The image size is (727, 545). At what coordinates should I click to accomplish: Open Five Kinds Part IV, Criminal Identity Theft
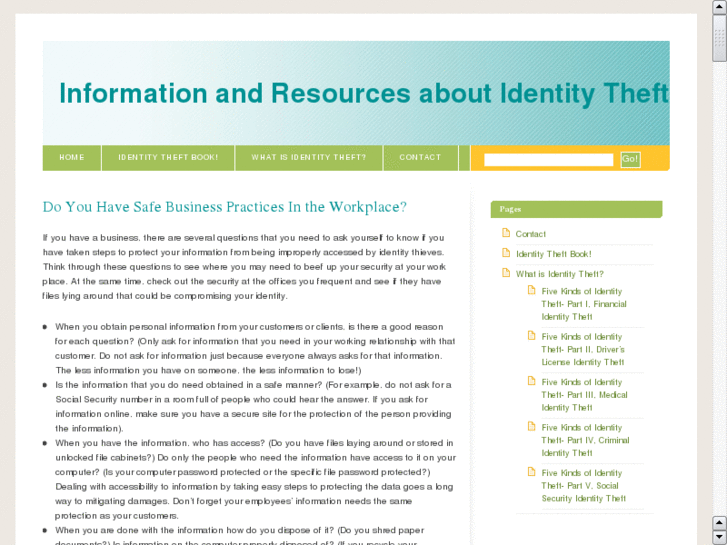pos(585,441)
